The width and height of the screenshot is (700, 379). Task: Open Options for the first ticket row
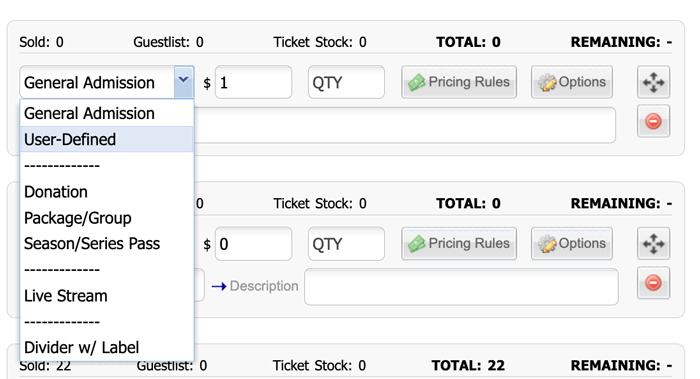point(571,82)
